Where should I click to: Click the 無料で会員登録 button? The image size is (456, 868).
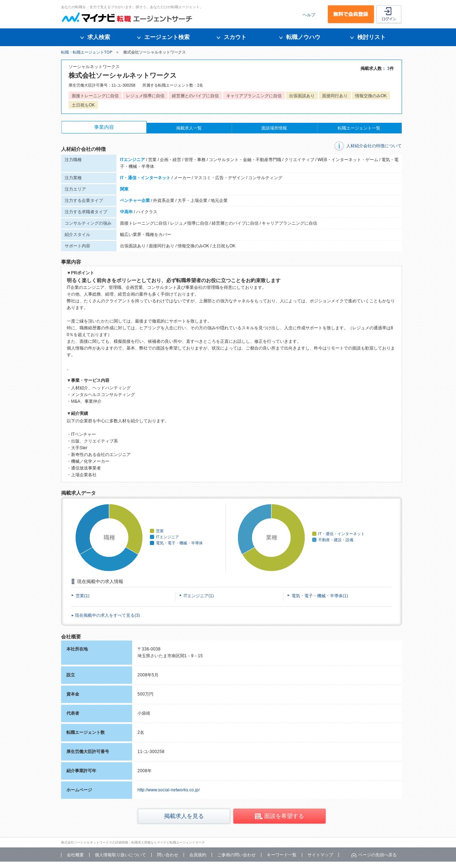click(351, 14)
